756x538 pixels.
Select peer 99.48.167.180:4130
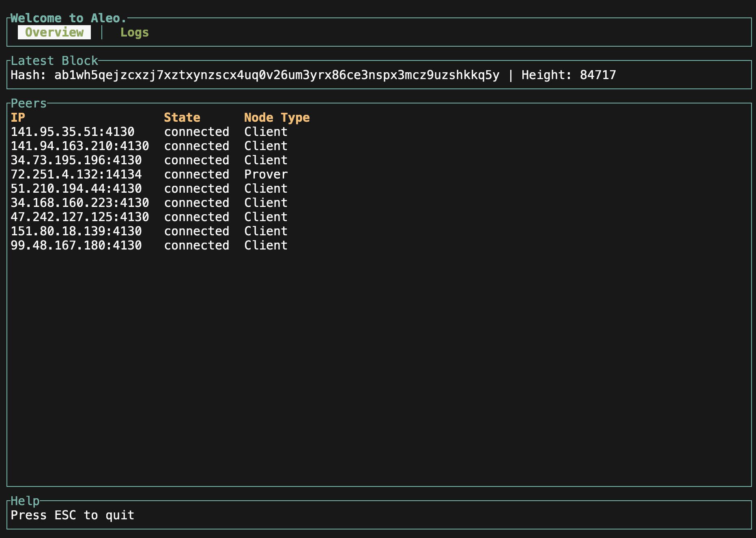76,245
